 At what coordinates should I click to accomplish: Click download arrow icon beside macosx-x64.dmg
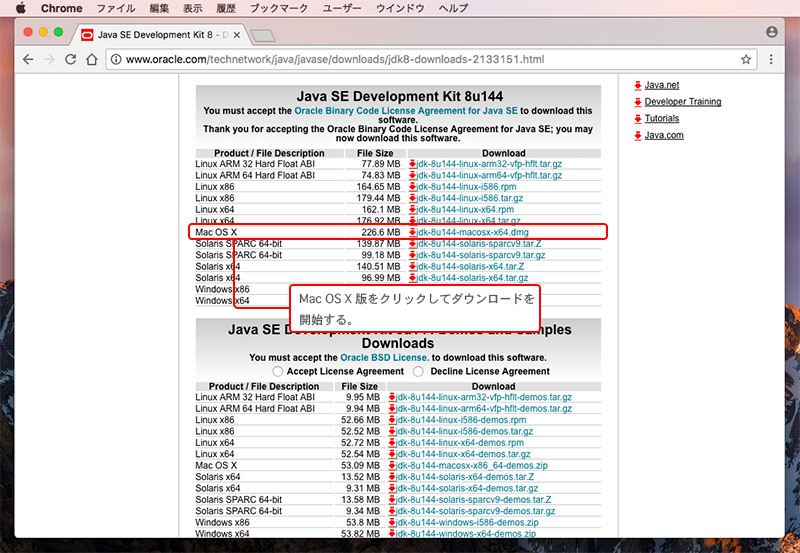pyautogui.click(x=412, y=233)
